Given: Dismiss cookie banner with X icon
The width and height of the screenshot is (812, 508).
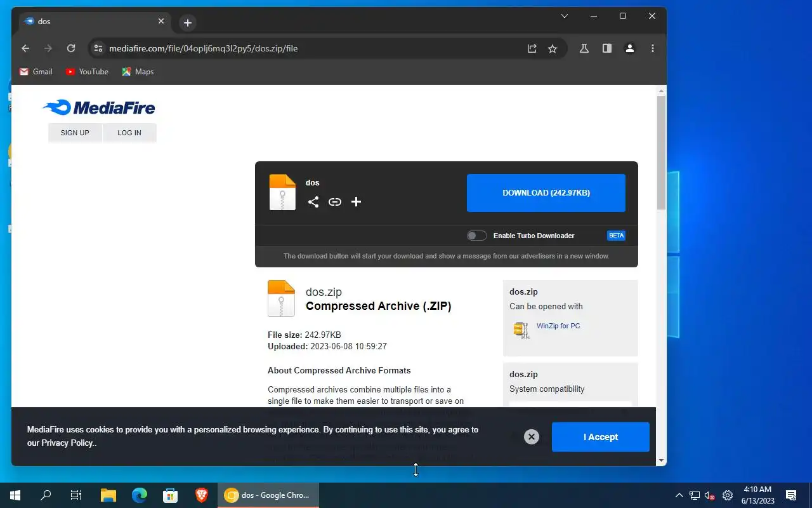Looking at the screenshot, I should coord(532,437).
